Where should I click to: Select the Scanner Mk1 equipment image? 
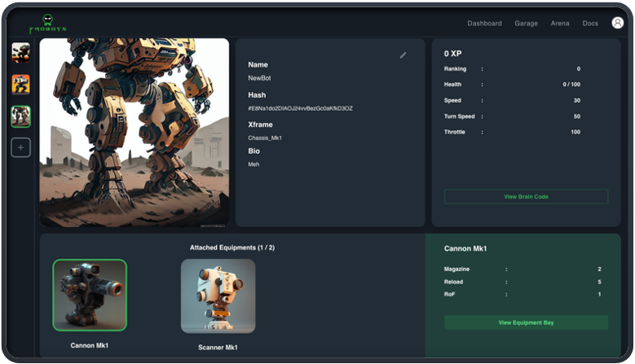218,296
